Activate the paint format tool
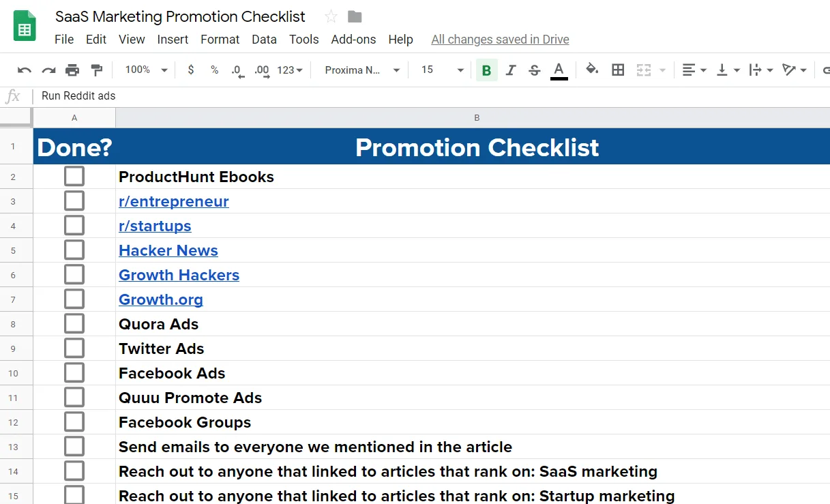Screen dimensions: 830x504 (96, 70)
